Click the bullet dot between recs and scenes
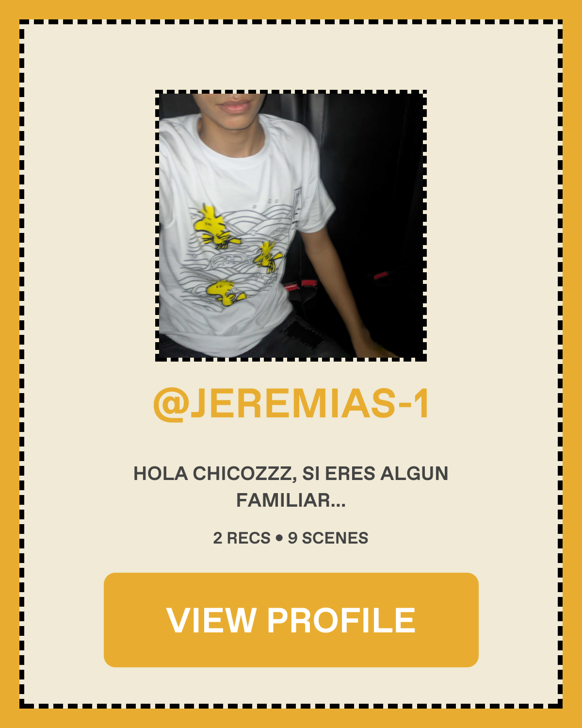 click(x=279, y=538)
